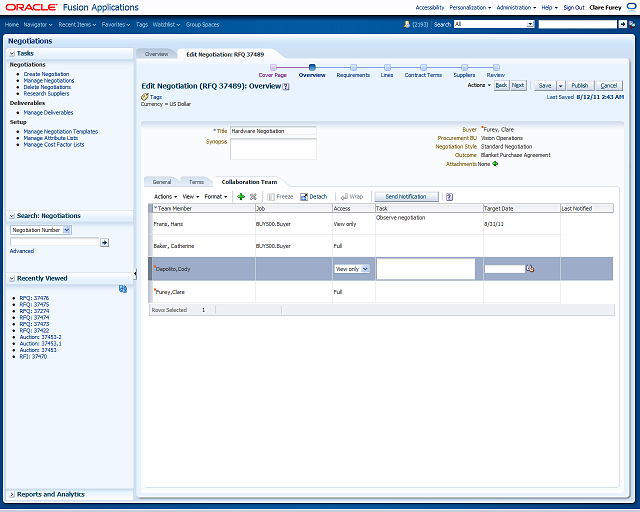Open the table View menu

click(191, 197)
